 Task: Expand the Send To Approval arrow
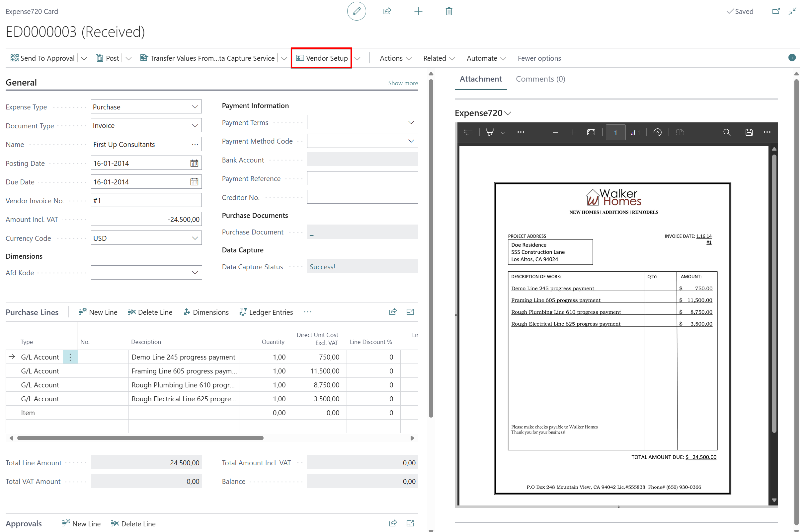click(84, 58)
